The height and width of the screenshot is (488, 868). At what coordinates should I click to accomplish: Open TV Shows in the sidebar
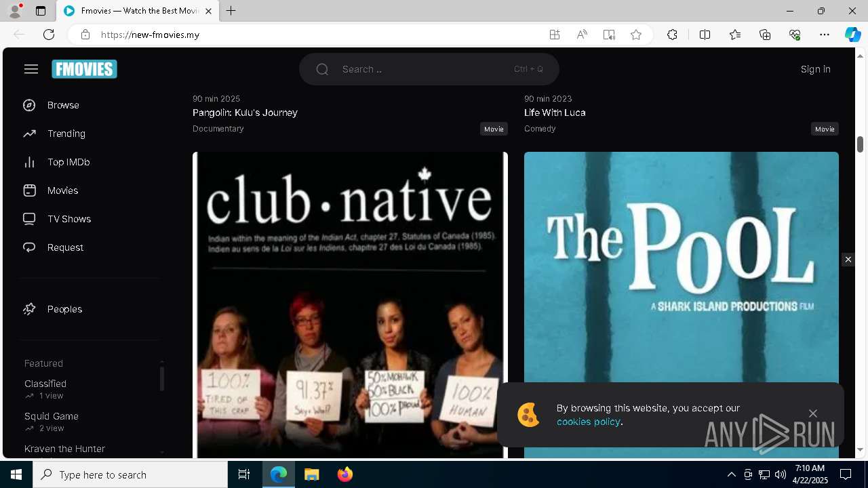pos(69,219)
